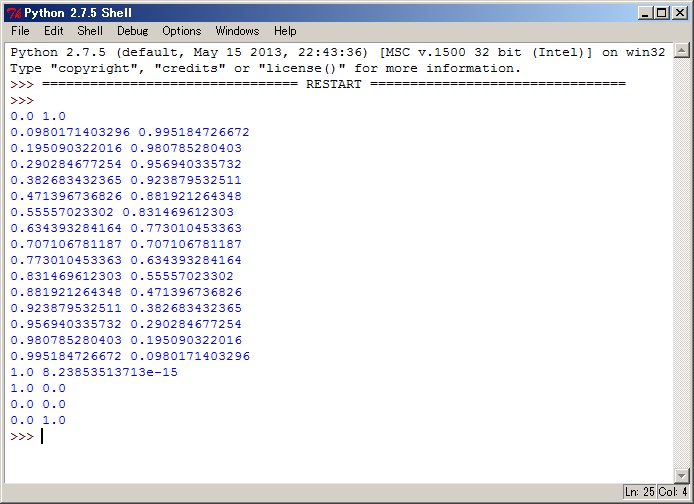Minimize the Python Shell window
The image size is (694, 504).
coord(645,12)
